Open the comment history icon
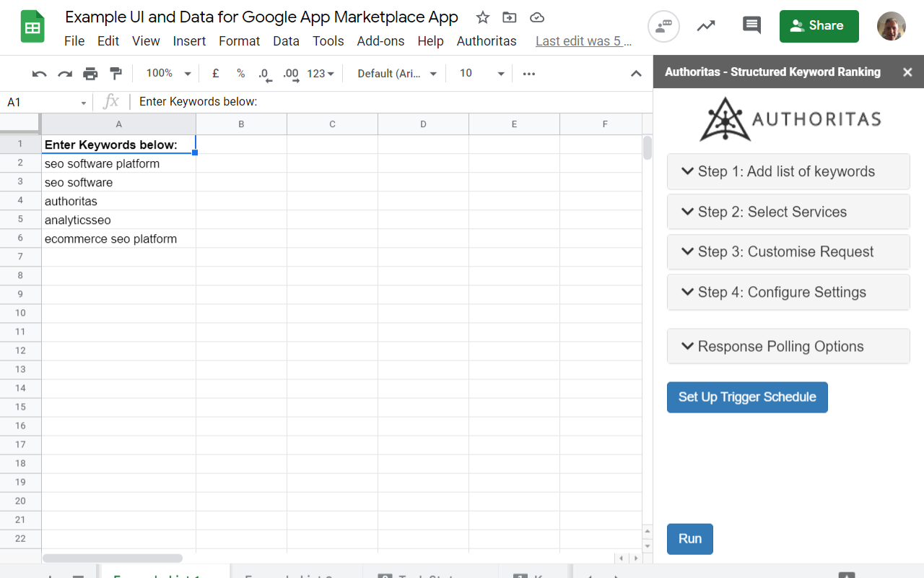Image resolution: width=924 pixels, height=578 pixels. pyautogui.click(x=751, y=26)
